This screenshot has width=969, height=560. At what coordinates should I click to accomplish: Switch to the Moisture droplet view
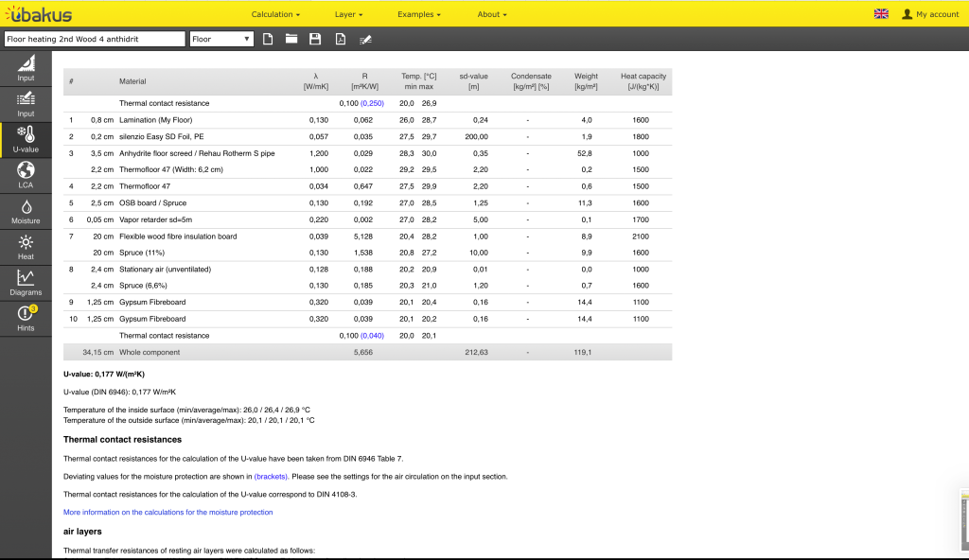click(26, 211)
